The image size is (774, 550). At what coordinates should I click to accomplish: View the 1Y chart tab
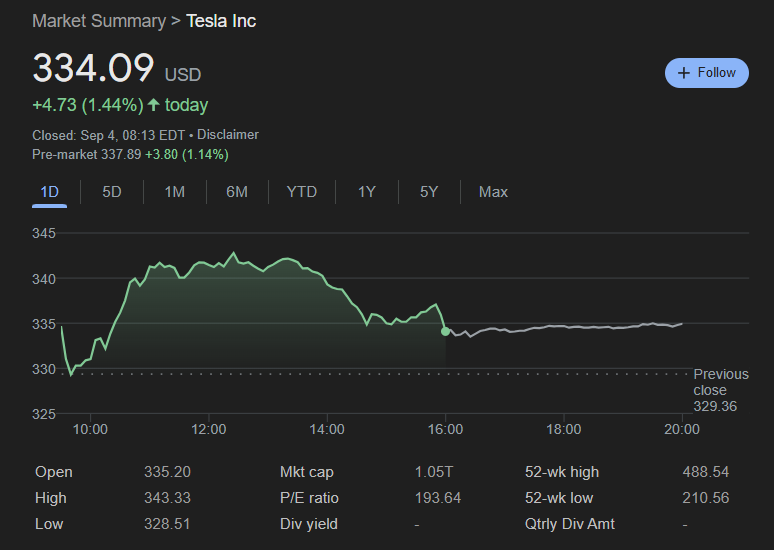(x=367, y=192)
